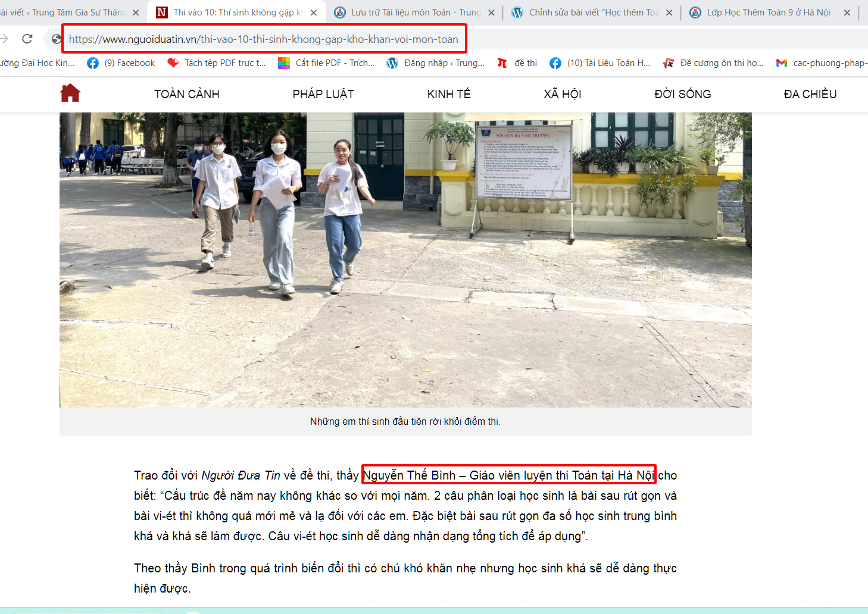Open the Gmail cac-phuong-phap bookmark
The width and height of the screenshot is (868, 614).
pos(822,63)
